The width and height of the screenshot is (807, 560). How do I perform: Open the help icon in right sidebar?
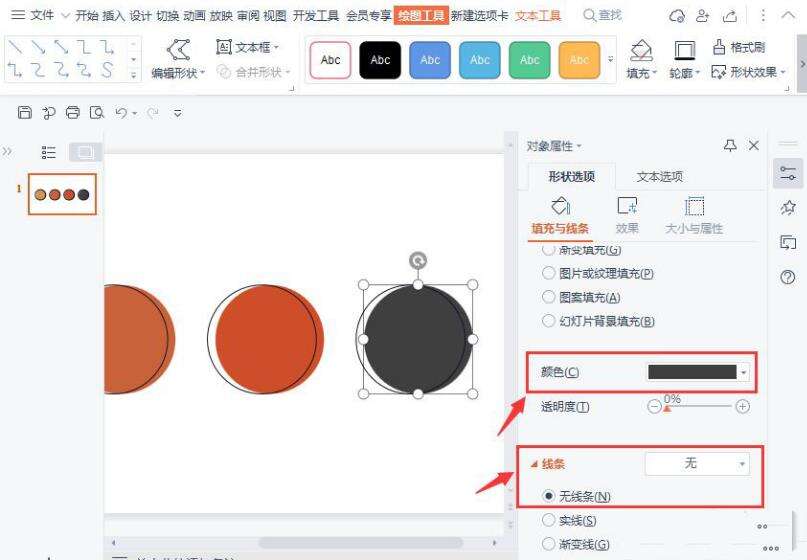tap(787, 277)
